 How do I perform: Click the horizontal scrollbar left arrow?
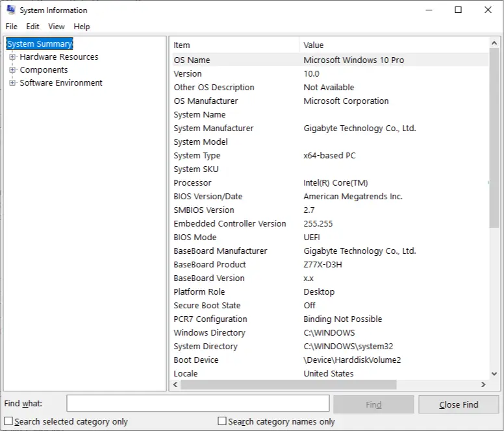[175, 384]
